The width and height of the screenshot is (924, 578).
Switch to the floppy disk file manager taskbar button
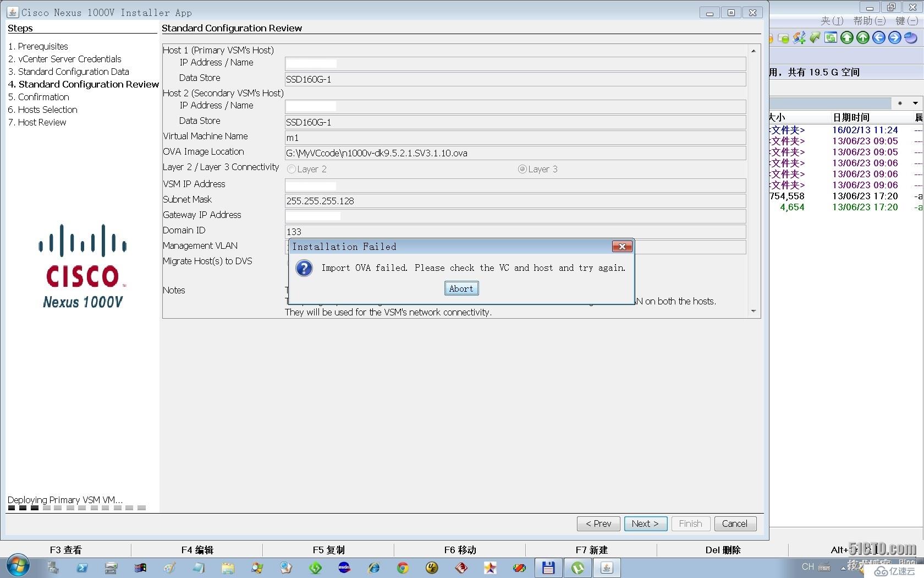tap(548, 568)
